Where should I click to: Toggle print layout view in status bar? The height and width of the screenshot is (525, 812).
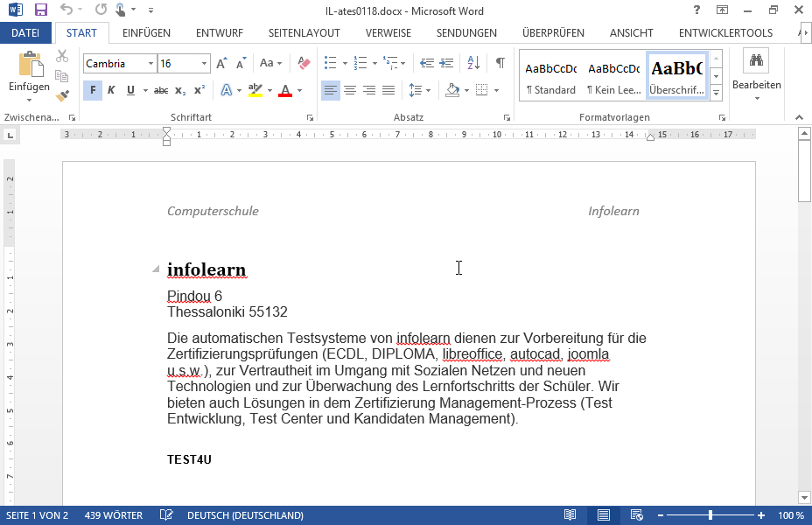click(x=603, y=515)
